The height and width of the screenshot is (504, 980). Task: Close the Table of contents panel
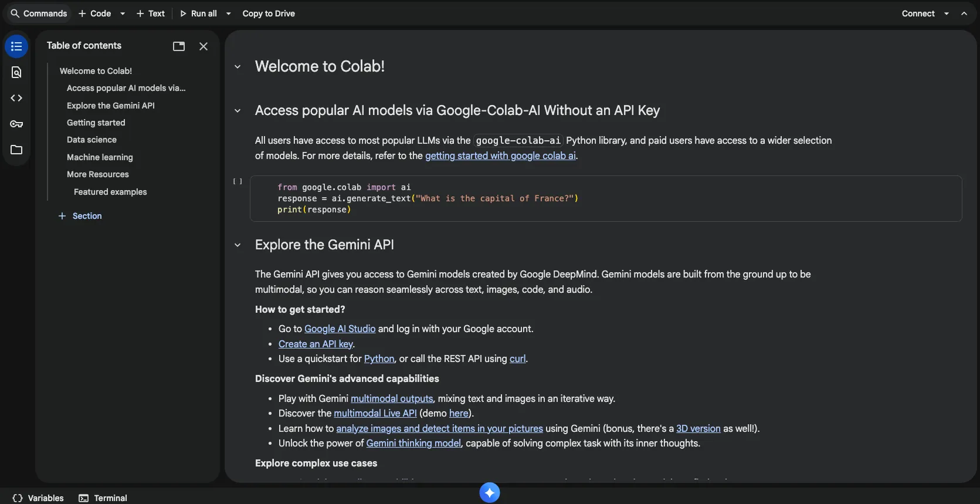(x=204, y=46)
